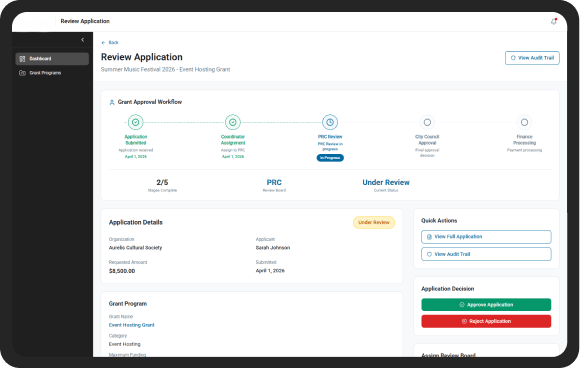Select the Finance Processing step circle
Screen dimensions: 580x368
click(525, 122)
